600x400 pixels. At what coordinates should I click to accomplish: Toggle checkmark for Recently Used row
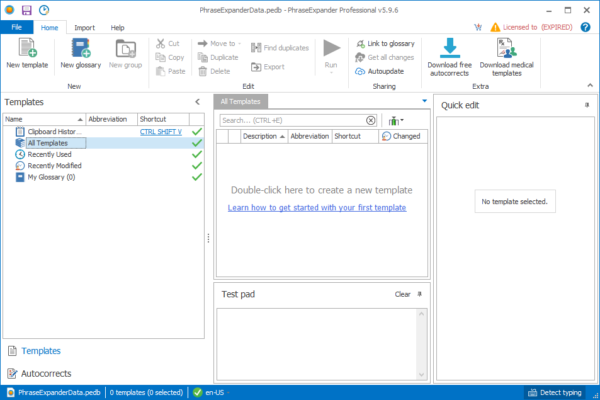pos(197,154)
